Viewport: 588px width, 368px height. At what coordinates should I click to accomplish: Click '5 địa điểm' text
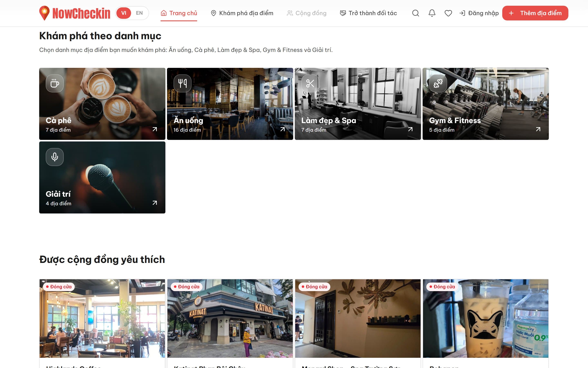pos(442,130)
